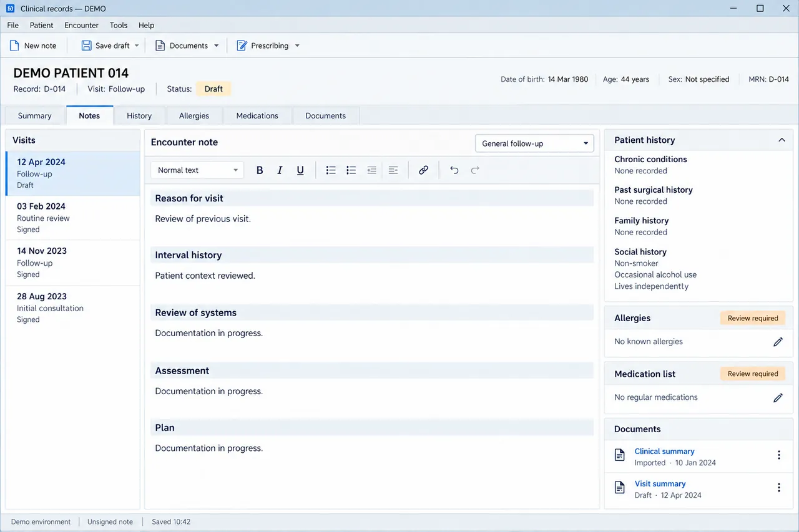Edit medication list with the pencil icon
Image resolution: width=799 pixels, height=532 pixels.
(778, 397)
